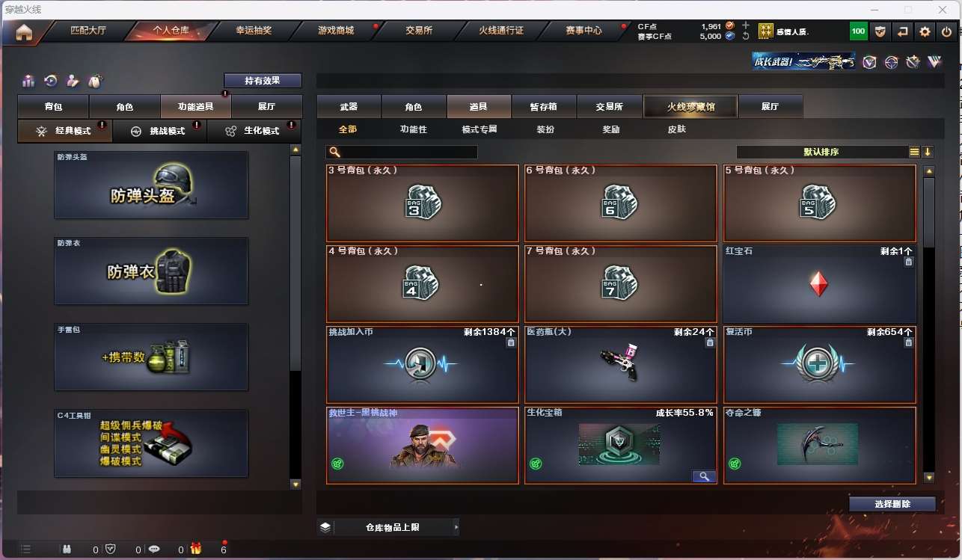Screen dimensions: 962x560
Task: Toggle the lock icon on 复活币 item
Action: pyautogui.click(x=908, y=342)
